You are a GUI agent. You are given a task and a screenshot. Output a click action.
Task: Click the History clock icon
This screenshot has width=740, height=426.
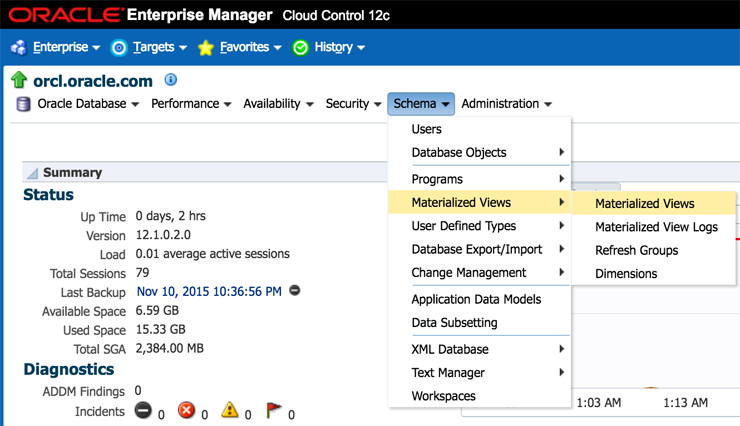300,48
